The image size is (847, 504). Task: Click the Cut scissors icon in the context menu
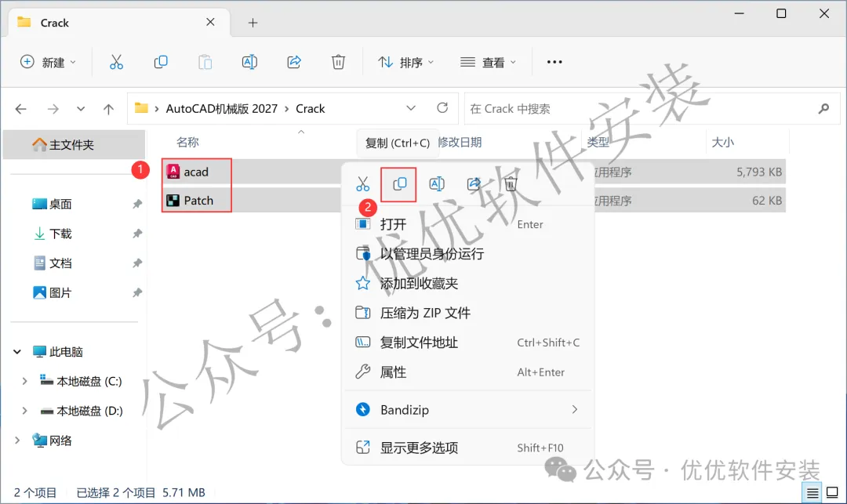click(362, 184)
